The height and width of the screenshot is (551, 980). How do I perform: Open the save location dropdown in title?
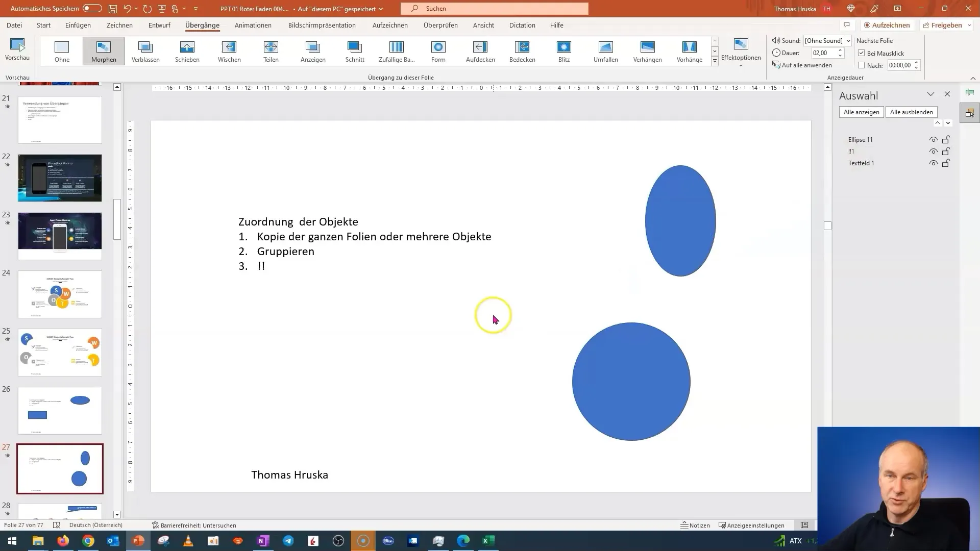381,9
